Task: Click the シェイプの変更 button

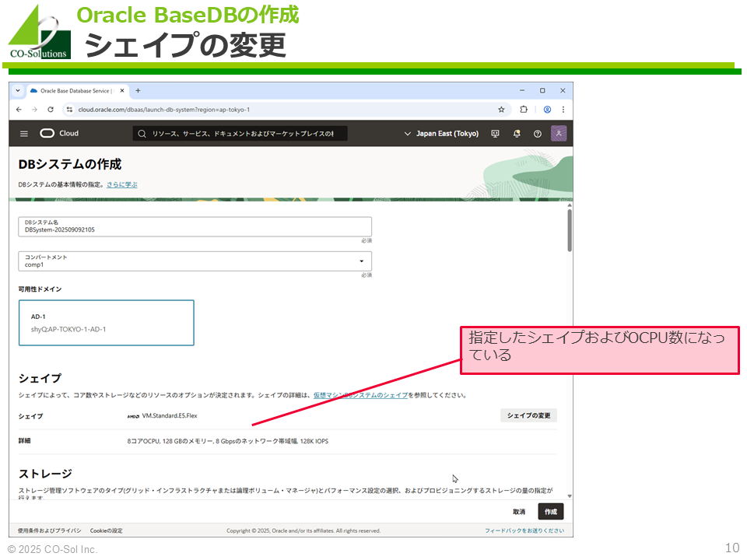Action: 529,415
